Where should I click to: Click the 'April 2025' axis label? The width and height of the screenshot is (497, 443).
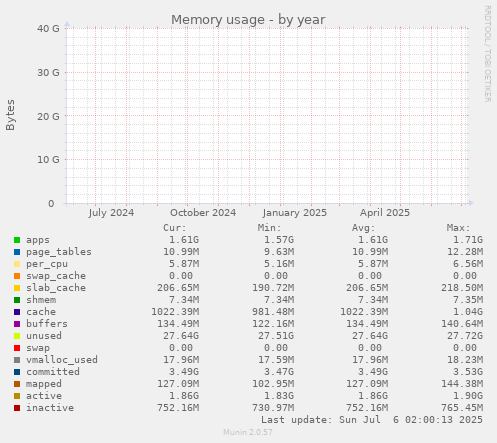pos(385,213)
